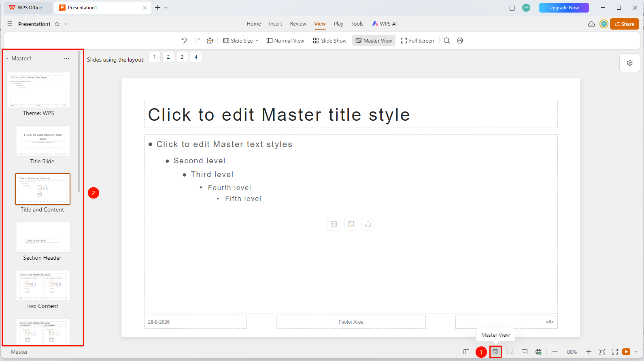The image size is (644, 361).
Task: Click the Format Painter brush icon
Action: coord(210,41)
